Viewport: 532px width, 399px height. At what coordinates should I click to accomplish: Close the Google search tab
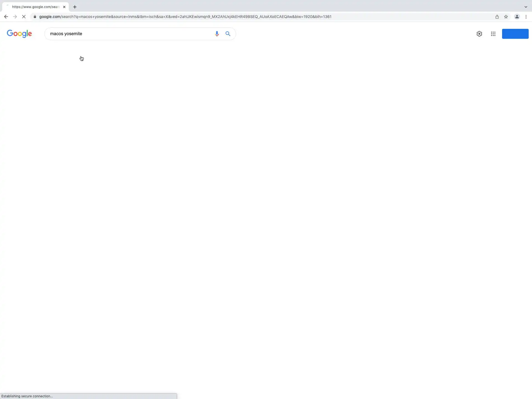[64, 7]
